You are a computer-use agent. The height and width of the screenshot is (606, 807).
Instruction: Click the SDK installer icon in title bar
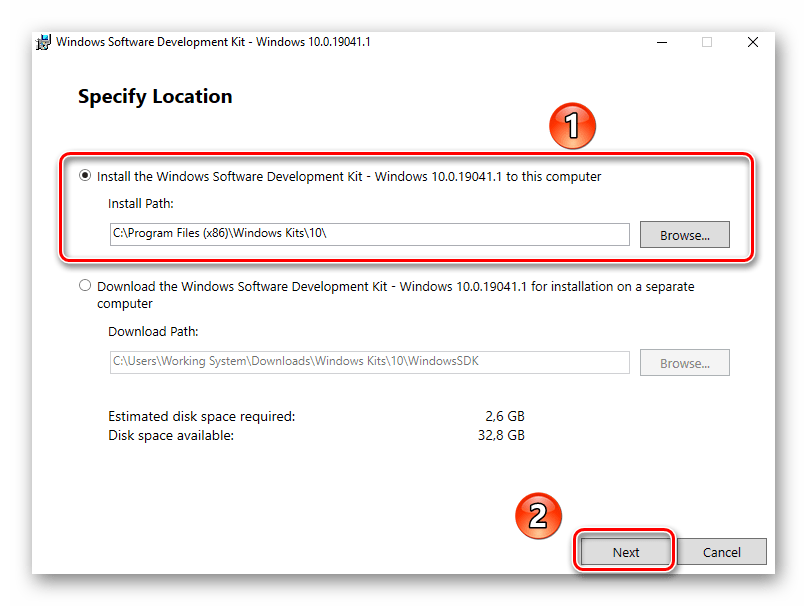pyautogui.click(x=44, y=42)
